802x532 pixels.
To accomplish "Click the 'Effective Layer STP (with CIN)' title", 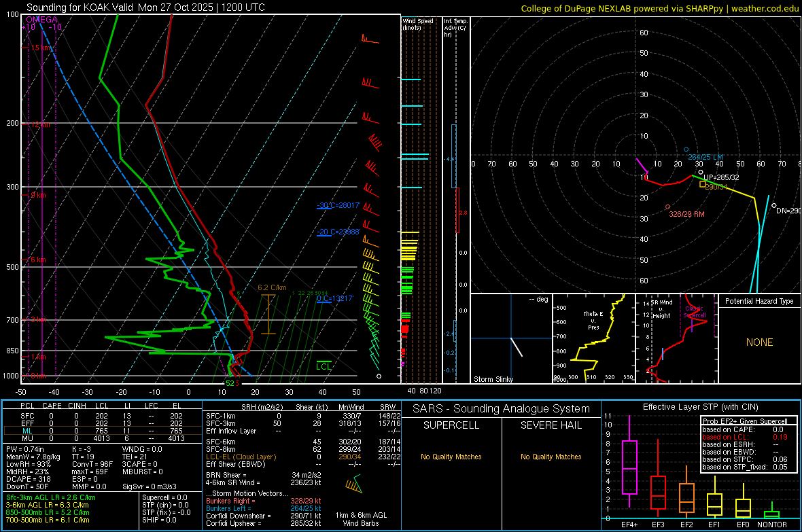I will (700, 407).
